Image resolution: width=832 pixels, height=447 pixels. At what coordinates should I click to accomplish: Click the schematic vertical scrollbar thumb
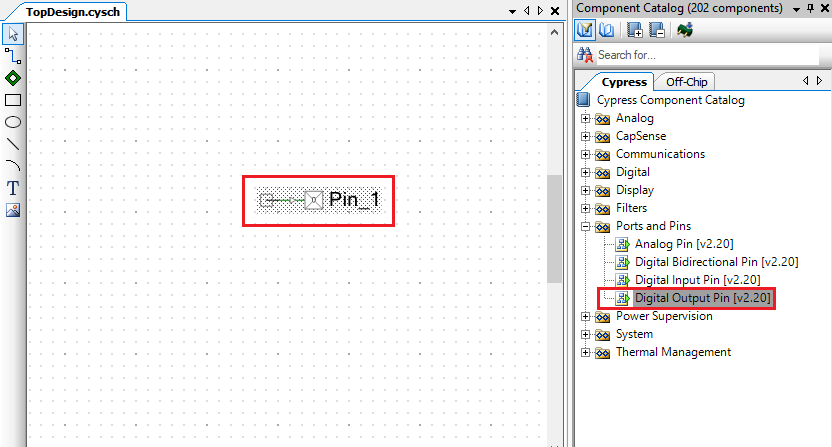(554, 229)
